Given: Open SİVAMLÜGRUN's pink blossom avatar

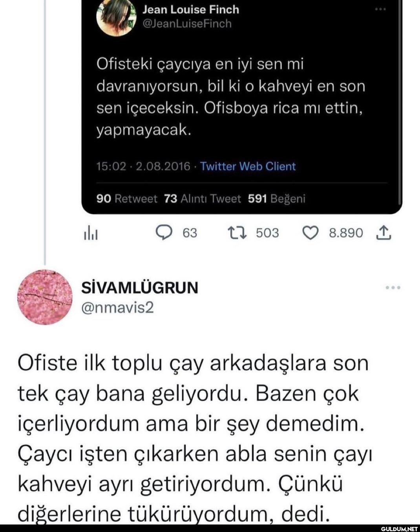Looking at the screenshot, I should point(45,297).
